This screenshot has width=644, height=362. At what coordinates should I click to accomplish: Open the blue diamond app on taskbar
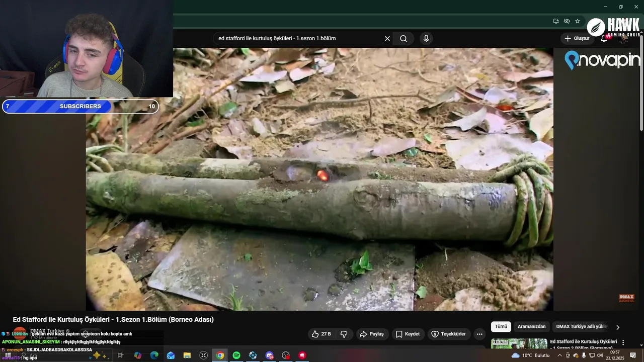(253, 355)
